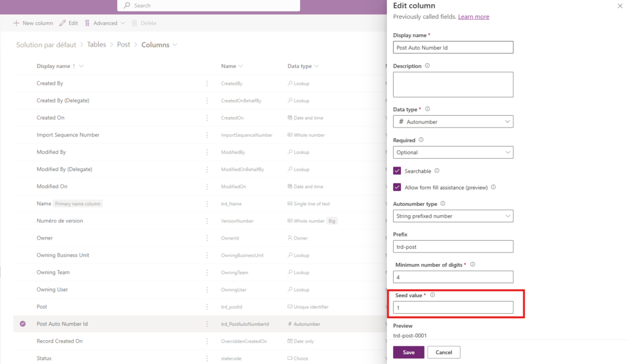The height and width of the screenshot is (364, 628).
Task: Open the Autonumber type dropdown
Action: click(453, 216)
